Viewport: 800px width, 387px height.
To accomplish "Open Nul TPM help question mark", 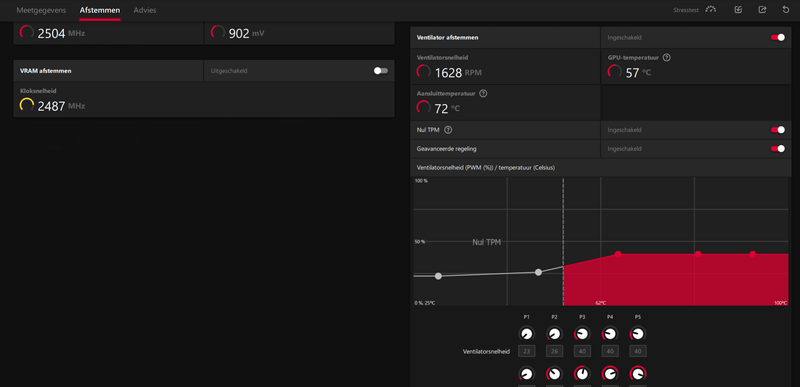I will click(x=448, y=130).
